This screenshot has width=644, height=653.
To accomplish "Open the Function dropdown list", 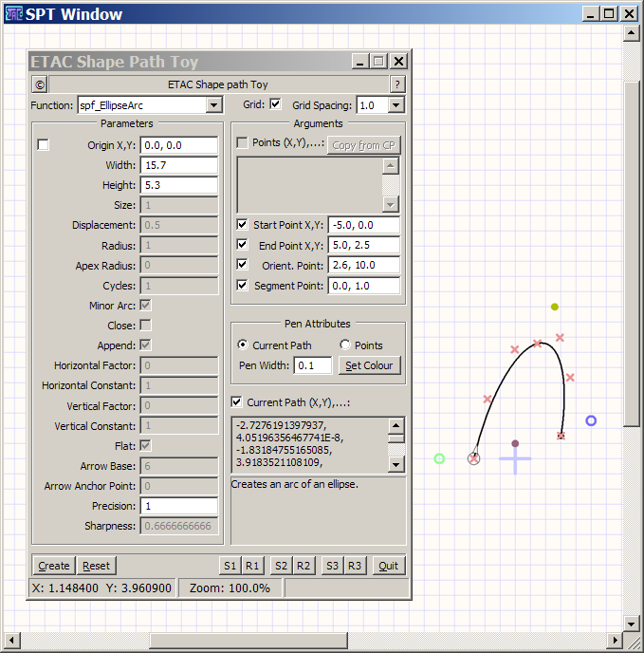I will coord(213,105).
